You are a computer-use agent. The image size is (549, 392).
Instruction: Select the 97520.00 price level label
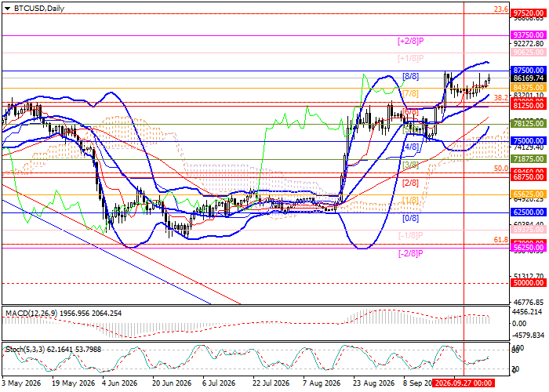(x=529, y=13)
